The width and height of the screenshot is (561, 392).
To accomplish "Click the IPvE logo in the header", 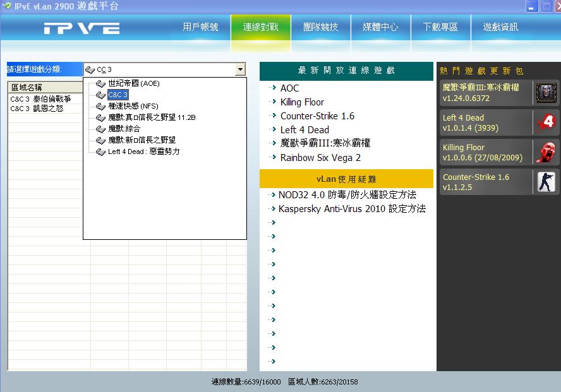I will 81,28.
